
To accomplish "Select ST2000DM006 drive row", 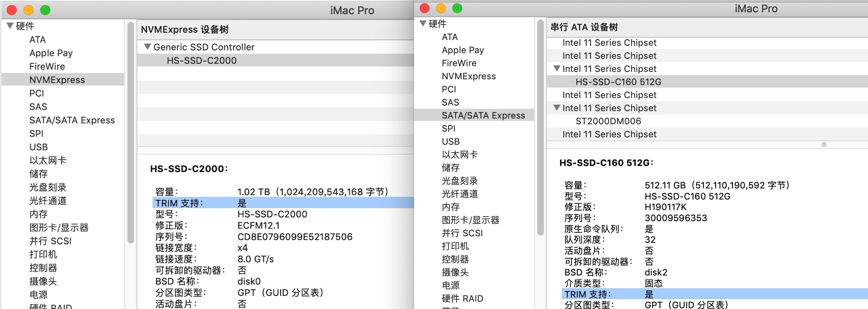I will 708,121.
